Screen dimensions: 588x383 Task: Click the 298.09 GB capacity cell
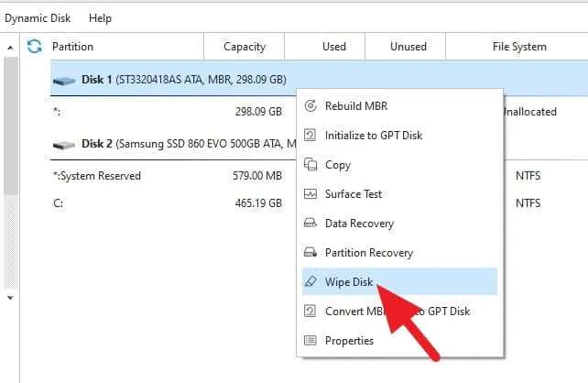258,112
